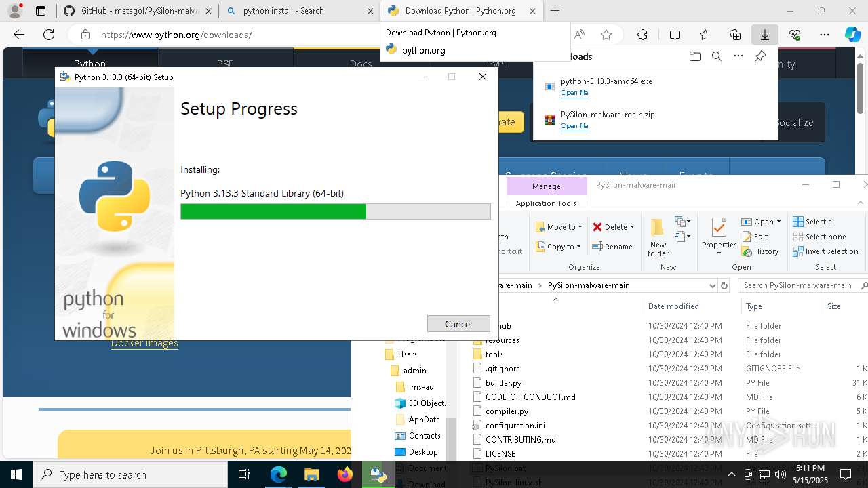868x488 pixels.
Task: Refresh the python.org page
Action: pyautogui.click(x=49, y=35)
